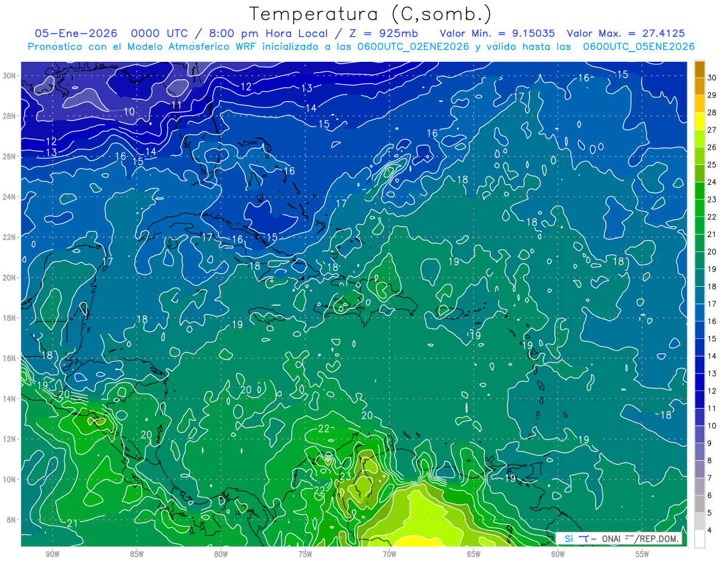Click the "30N" latitude axis label
This screenshot has width=728, height=562.
pyautogui.click(x=10, y=75)
